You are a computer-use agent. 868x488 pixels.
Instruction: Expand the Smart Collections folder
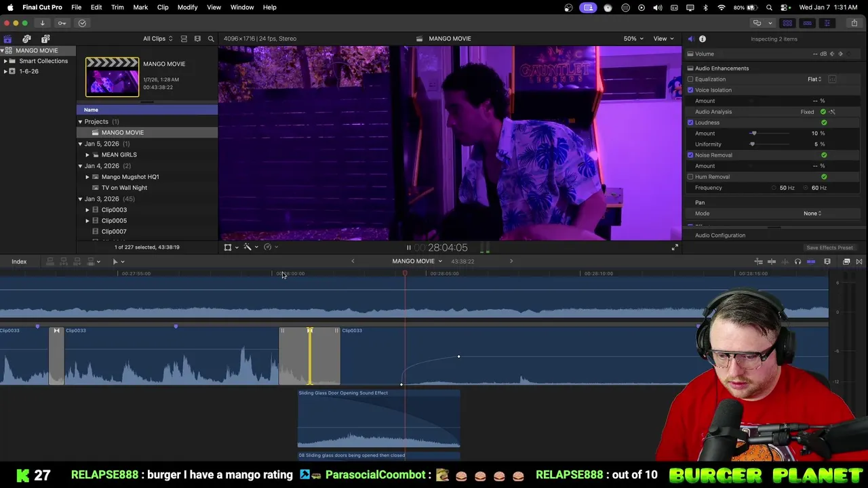[5, 61]
